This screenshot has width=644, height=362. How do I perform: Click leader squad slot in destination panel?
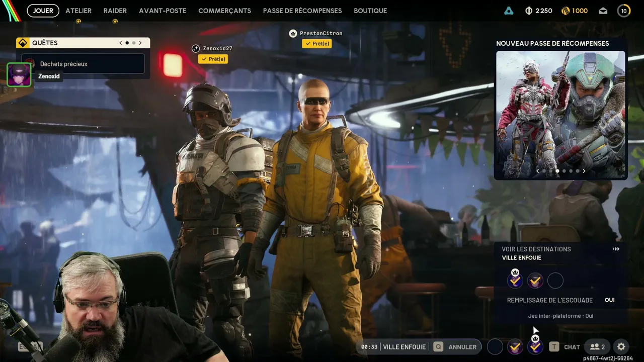515,281
